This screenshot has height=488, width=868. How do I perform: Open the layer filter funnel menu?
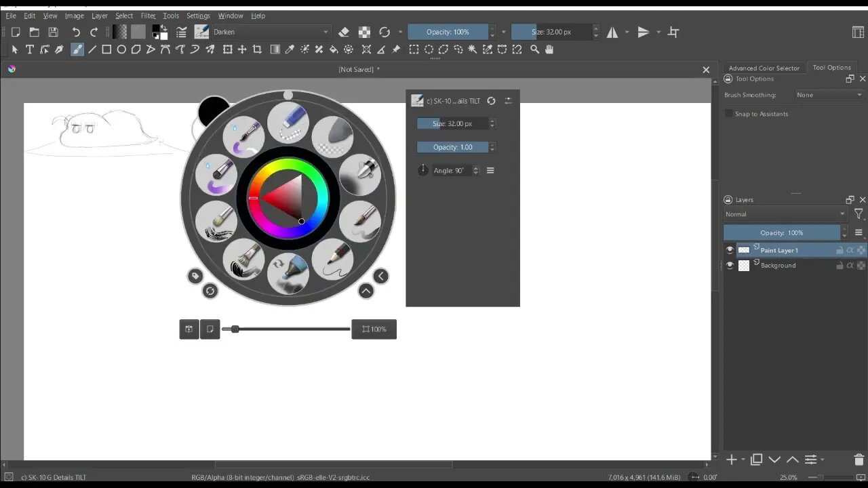tap(859, 214)
